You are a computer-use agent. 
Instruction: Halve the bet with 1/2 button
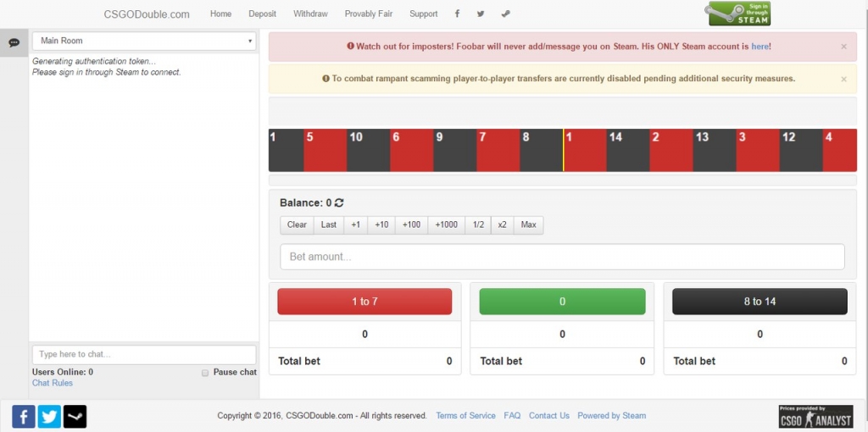click(x=478, y=224)
